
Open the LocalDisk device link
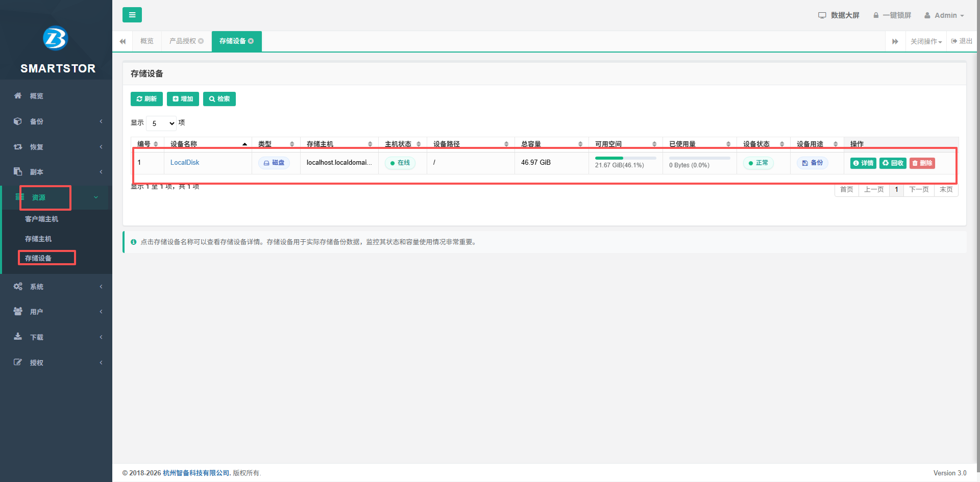(185, 163)
